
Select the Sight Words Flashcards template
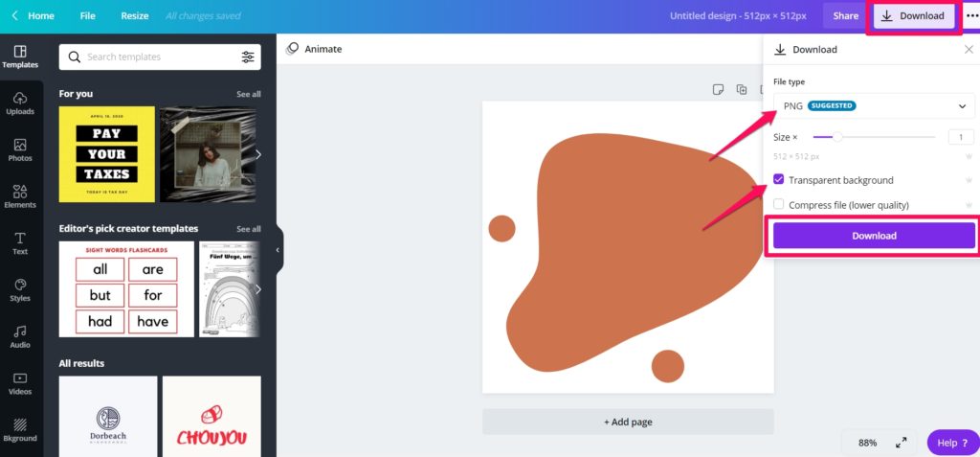point(126,289)
